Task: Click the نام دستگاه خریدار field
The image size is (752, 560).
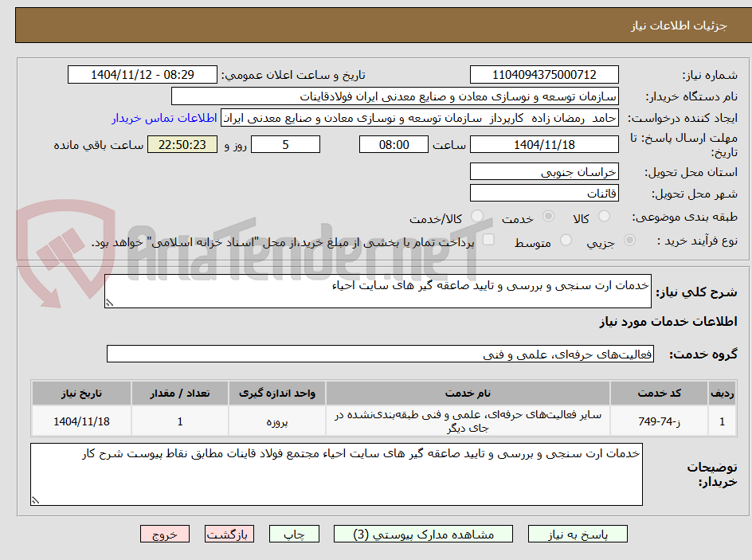Action: click(x=394, y=96)
